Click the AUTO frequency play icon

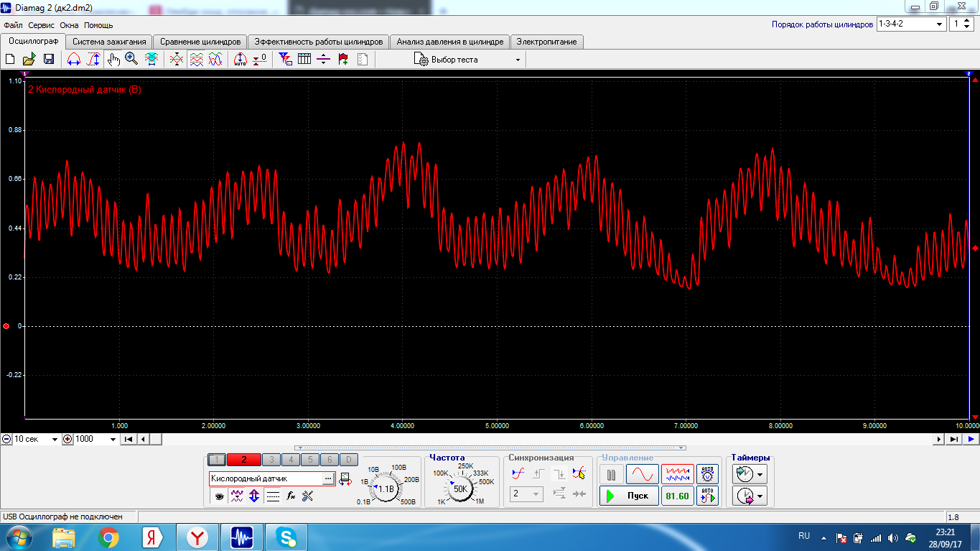[707, 496]
